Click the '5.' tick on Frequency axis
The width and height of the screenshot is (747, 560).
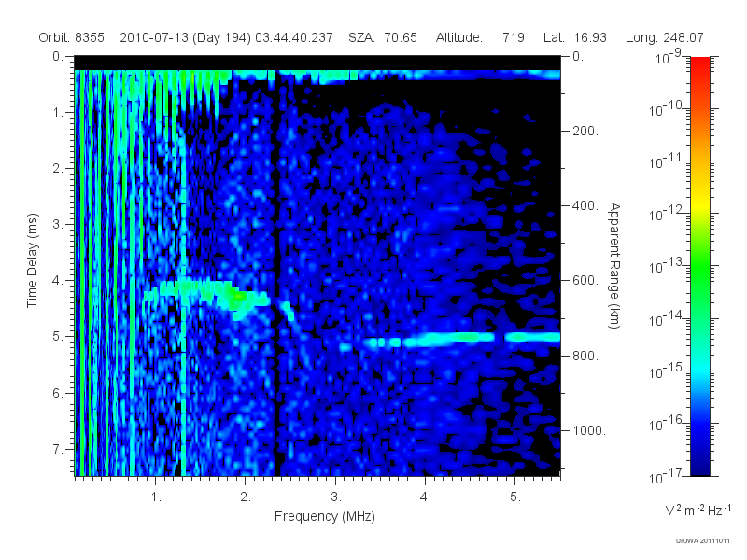point(515,497)
